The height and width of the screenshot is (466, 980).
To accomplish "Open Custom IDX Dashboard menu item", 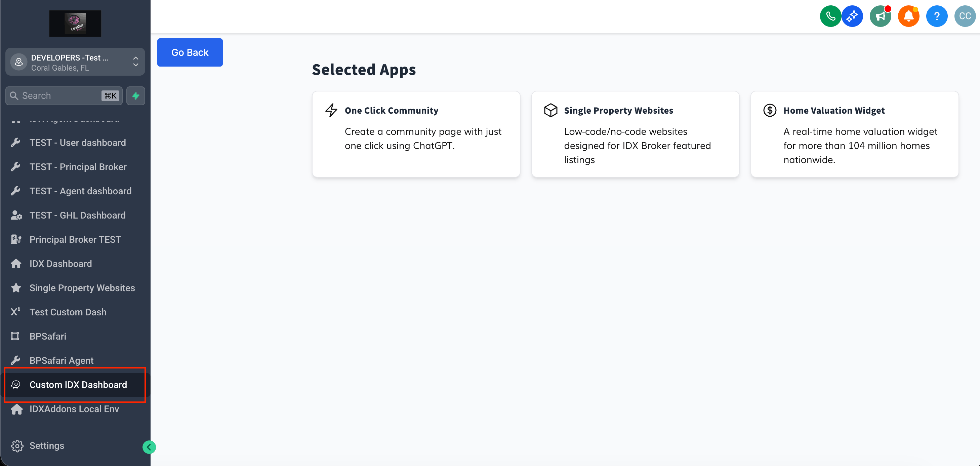I will [78, 385].
